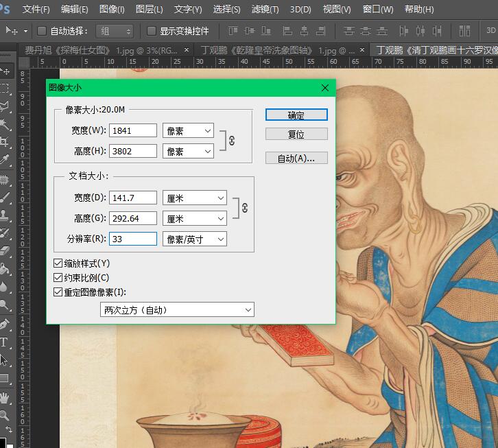Select the Rectangle shape tool
This screenshot has height=448, width=498.
click(4, 378)
